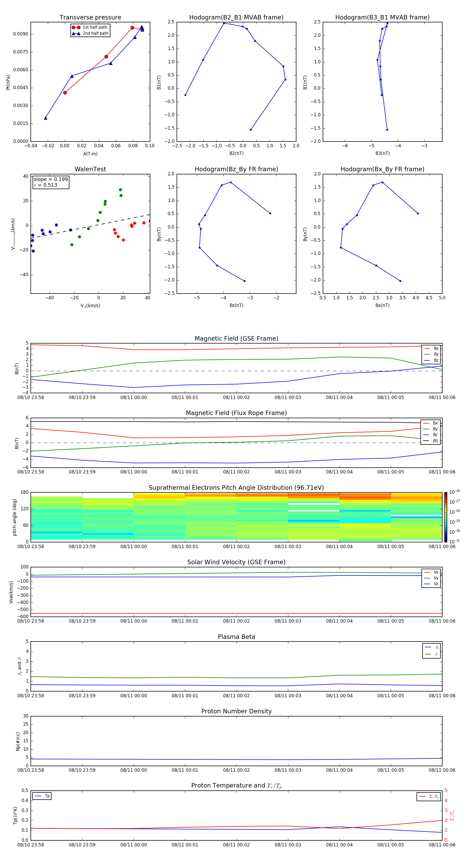Click the Magnetic Field (GSE Frame) title

[x=236, y=339]
